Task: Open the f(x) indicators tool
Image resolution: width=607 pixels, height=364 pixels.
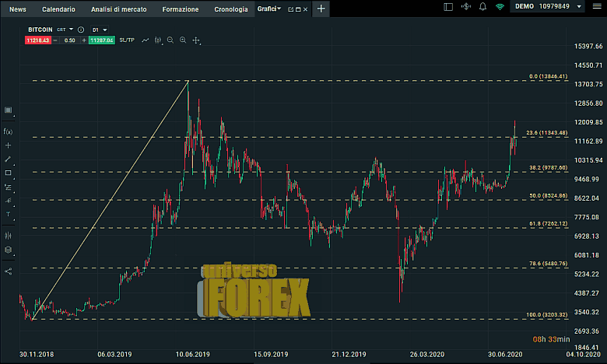Action: [x=8, y=131]
